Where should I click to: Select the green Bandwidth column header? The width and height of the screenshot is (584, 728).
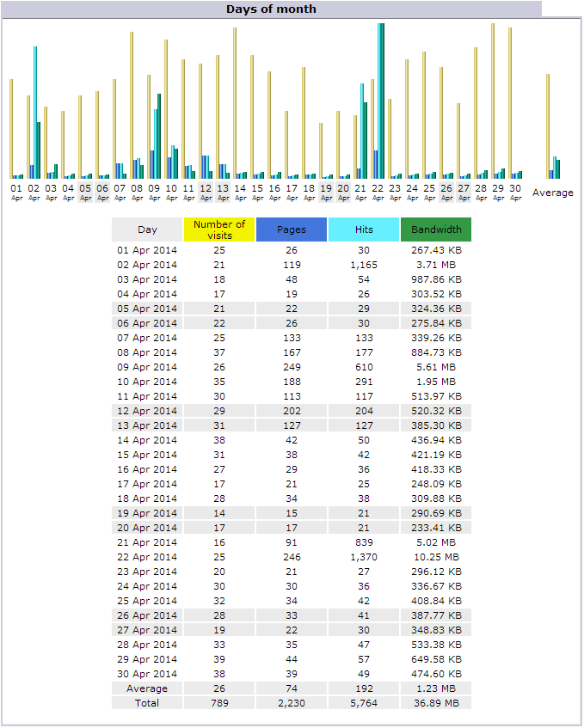point(435,229)
